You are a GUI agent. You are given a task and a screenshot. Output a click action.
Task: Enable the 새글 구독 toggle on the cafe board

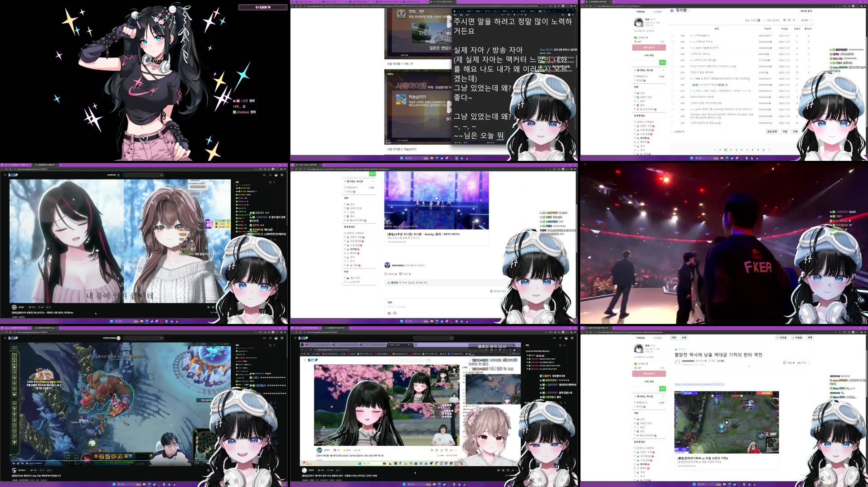point(758,20)
